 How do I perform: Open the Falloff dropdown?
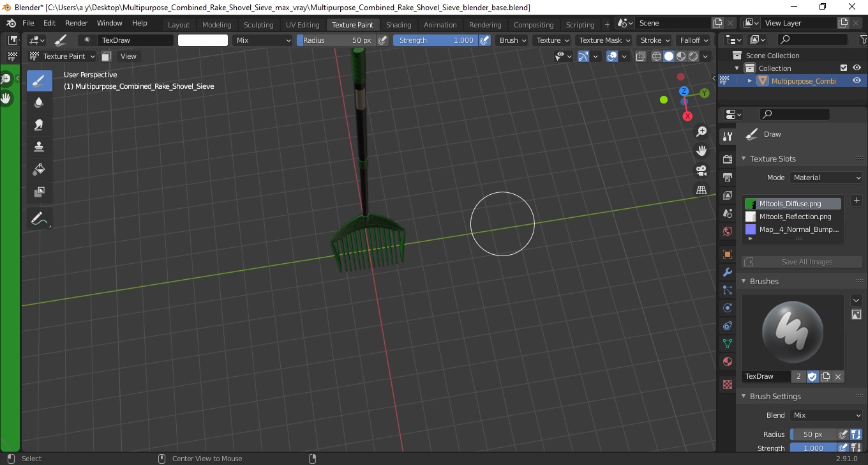(694, 40)
